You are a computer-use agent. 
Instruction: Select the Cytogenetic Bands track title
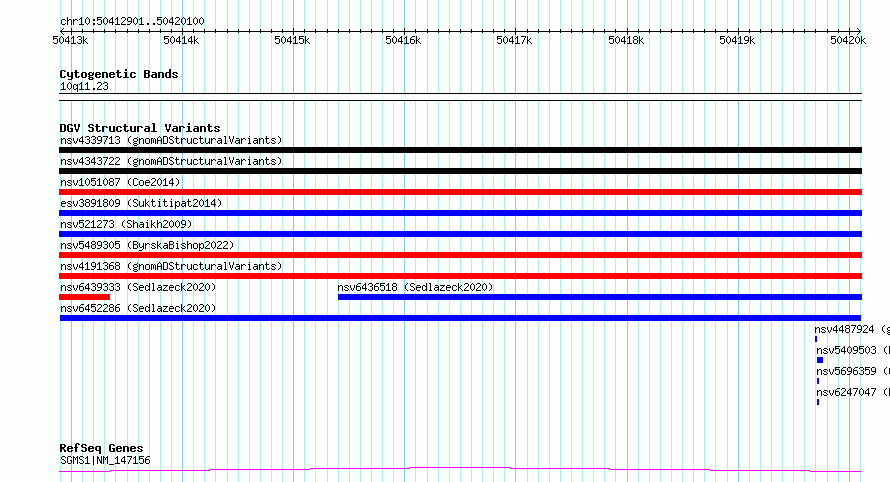pyautogui.click(x=119, y=74)
